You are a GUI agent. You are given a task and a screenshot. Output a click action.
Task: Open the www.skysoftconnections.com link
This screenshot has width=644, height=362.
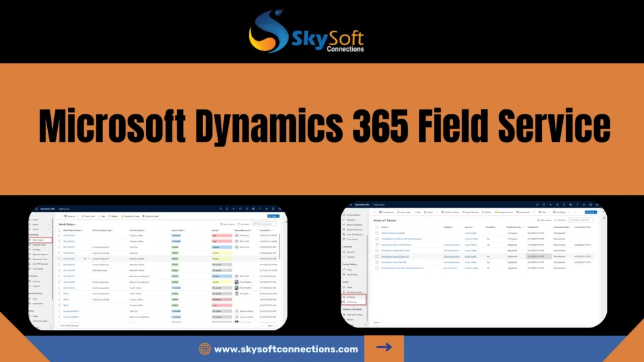[x=286, y=349]
